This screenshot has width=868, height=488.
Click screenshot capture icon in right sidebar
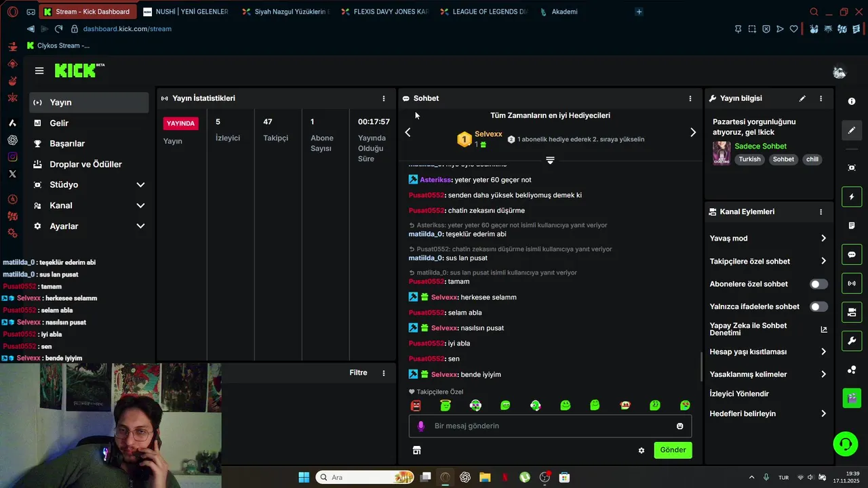[x=852, y=167]
